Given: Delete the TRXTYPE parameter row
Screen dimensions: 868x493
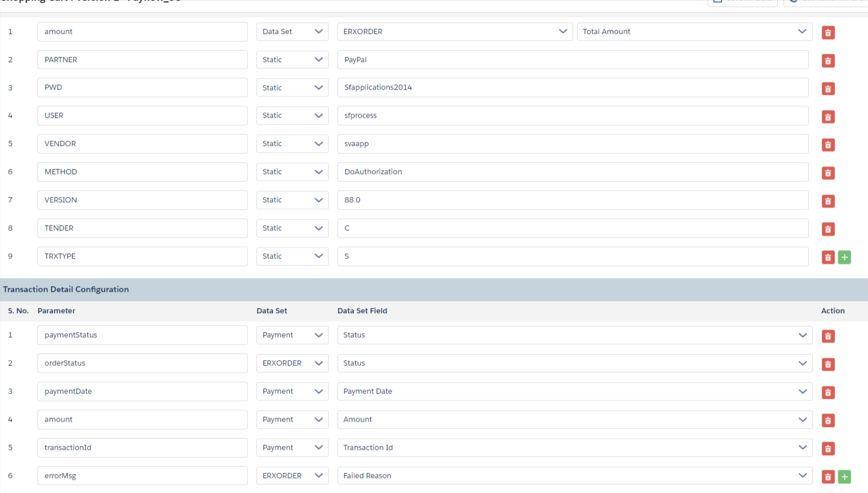Looking at the screenshot, I should tap(828, 257).
